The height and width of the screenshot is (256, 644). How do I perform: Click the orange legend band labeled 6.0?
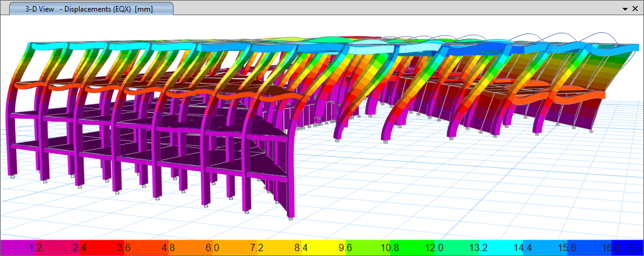(x=212, y=248)
